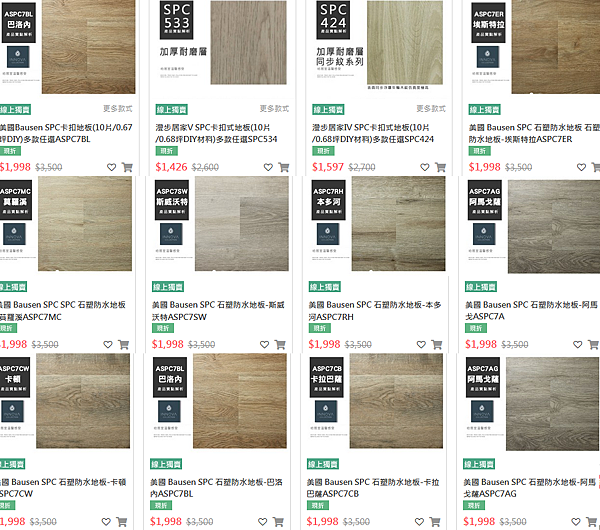
Task: Click heart icon for ASPC7SW product
Action: pos(264,344)
